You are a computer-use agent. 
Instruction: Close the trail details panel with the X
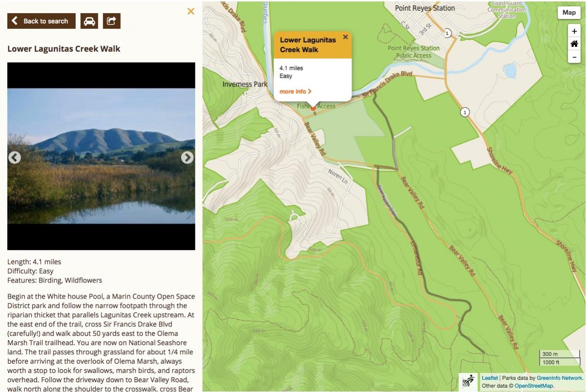[x=191, y=11]
